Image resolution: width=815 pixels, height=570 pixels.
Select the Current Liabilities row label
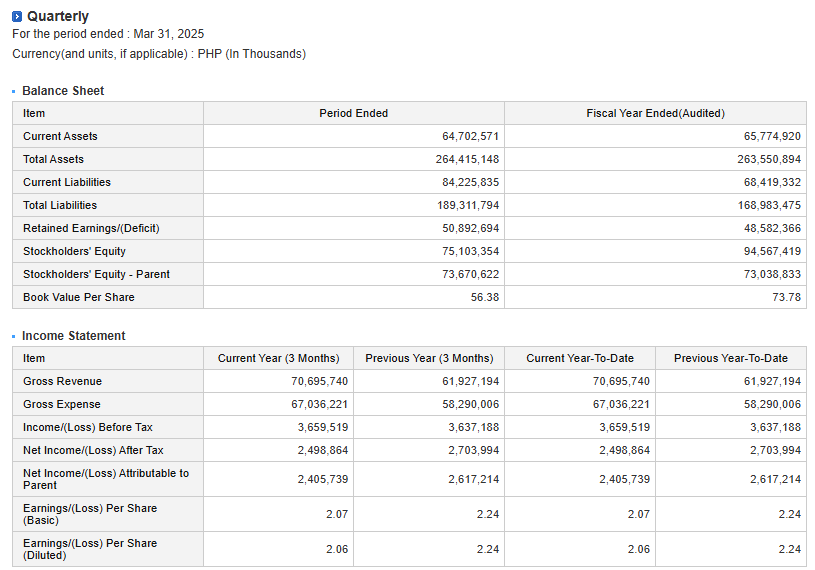click(x=67, y=182)
